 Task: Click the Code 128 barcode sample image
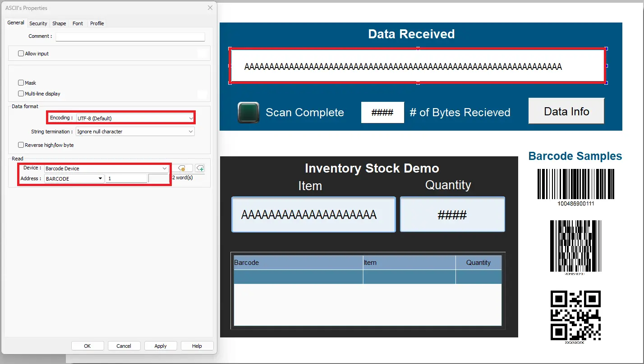point(575,184)
